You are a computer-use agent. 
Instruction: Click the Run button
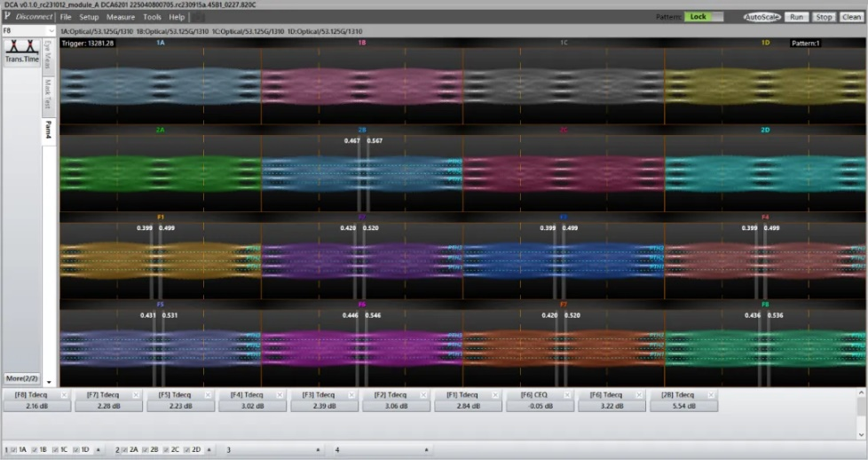(x=795, y=17)
